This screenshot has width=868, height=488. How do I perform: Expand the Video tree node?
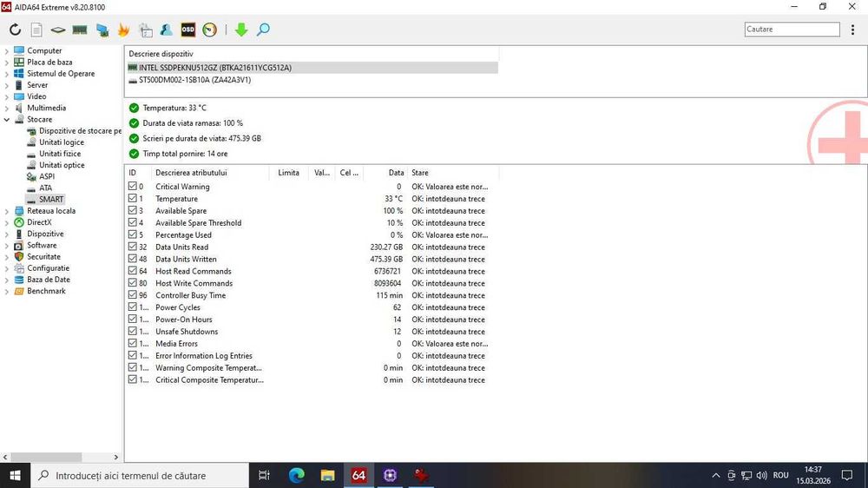click(x=7, y=97)
